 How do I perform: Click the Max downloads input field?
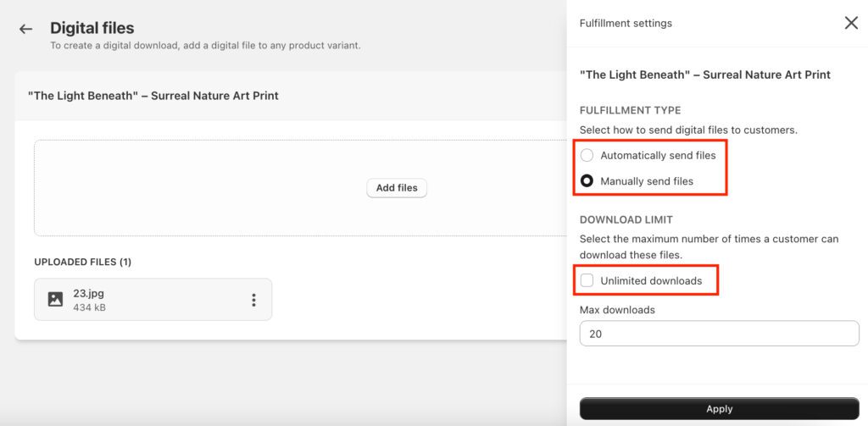click(719, 334)
